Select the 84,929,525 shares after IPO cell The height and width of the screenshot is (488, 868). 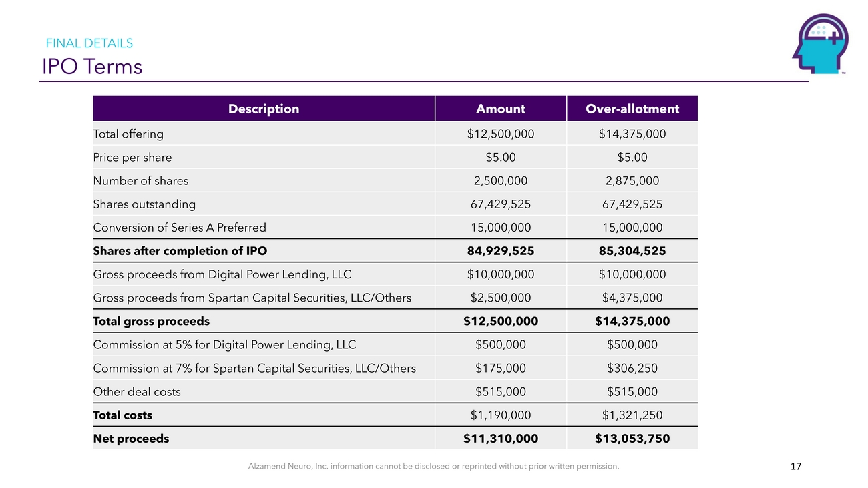(x=500, y=251)
